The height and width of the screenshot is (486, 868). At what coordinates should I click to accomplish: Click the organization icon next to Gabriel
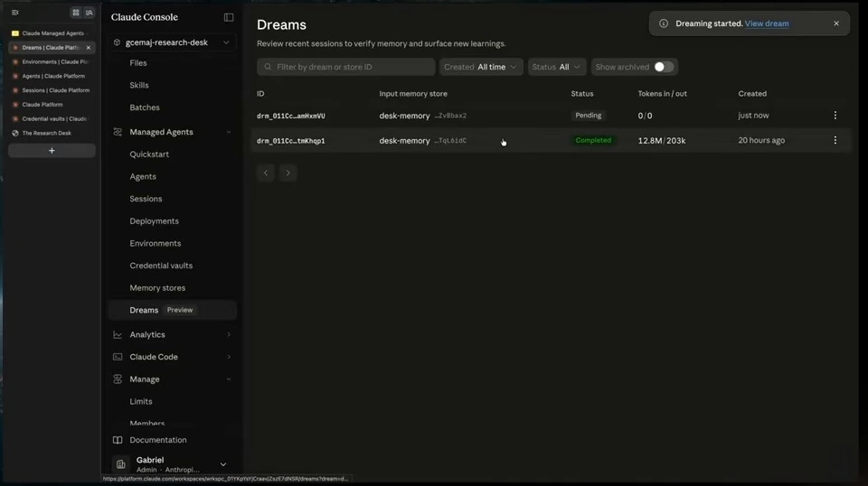120,464
